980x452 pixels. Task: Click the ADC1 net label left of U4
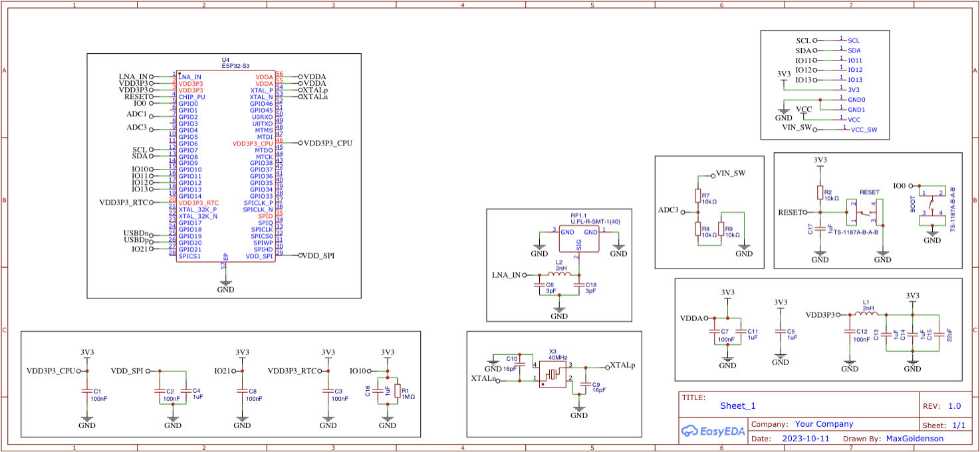click(x=136, y=114)
